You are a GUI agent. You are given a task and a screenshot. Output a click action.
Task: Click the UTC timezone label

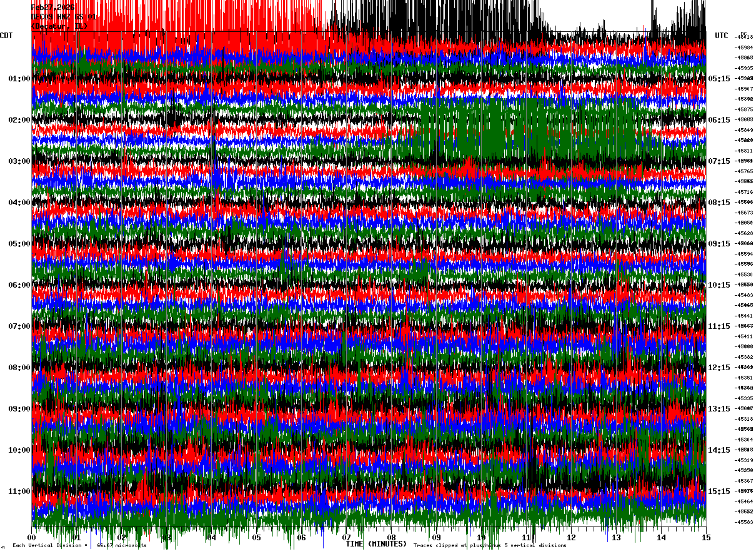click(x=722, y=36)
